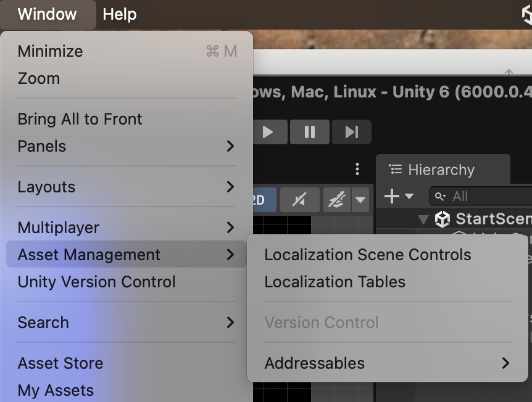Pause the game with Pause button
The height and width of the screenshot is (402, 532).
[310, 132]
